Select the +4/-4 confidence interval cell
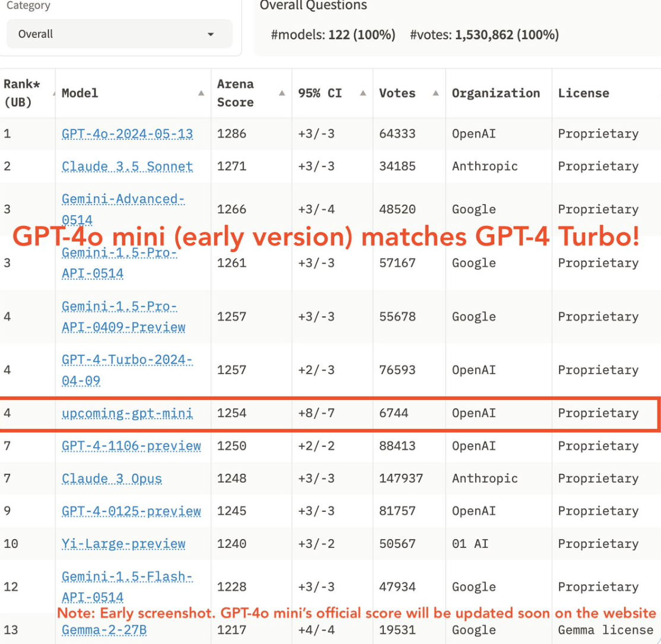Image resolution: width=661 pixels, height=644 pixels. (x=316, y=630)
